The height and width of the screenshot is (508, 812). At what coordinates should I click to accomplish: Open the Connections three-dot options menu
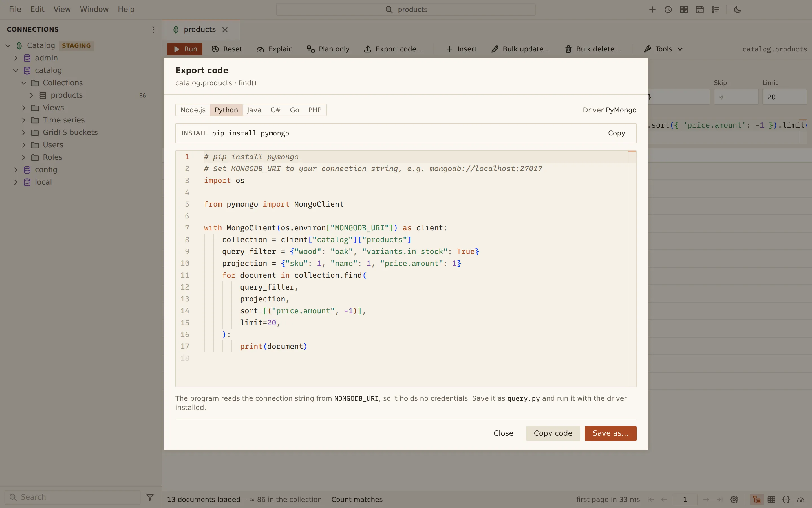tap(153, 30)
